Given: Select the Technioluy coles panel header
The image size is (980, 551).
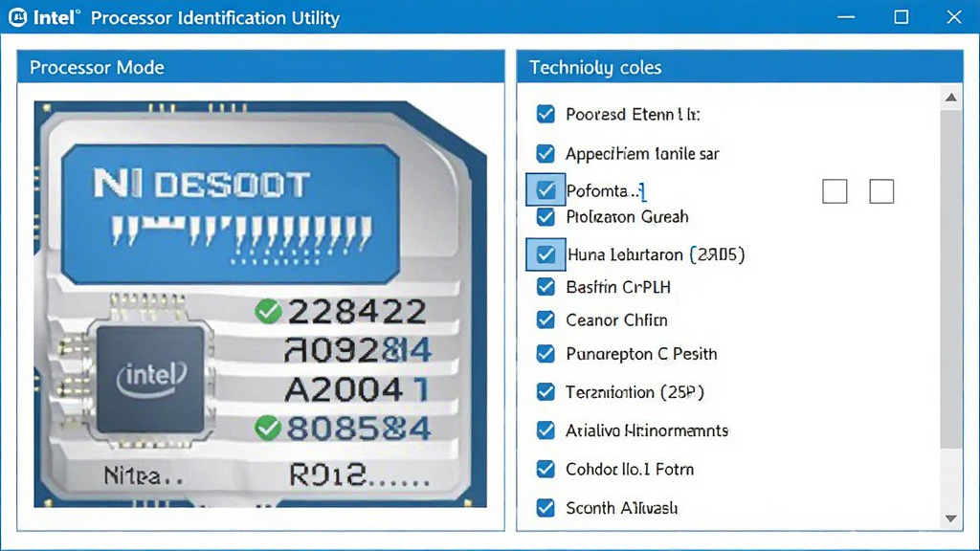Looking at the screenshot, I should [x=740, y=67].
